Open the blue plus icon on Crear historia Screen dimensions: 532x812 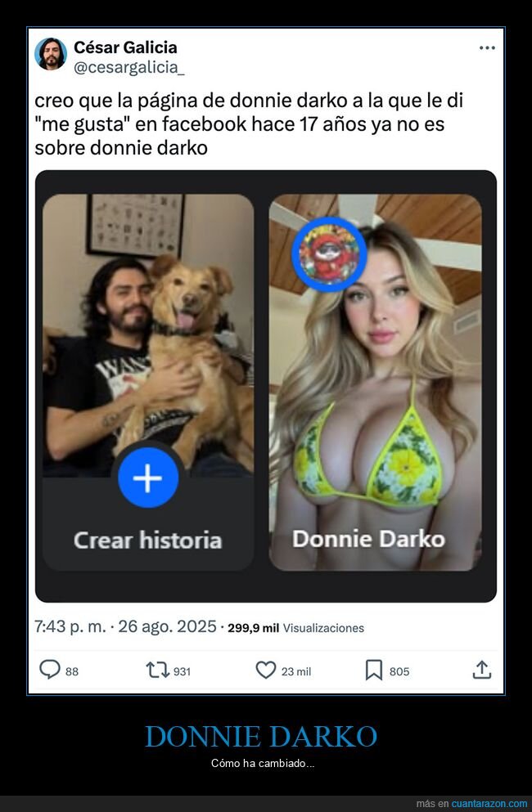pyautogui.click(x=149, y=477)
